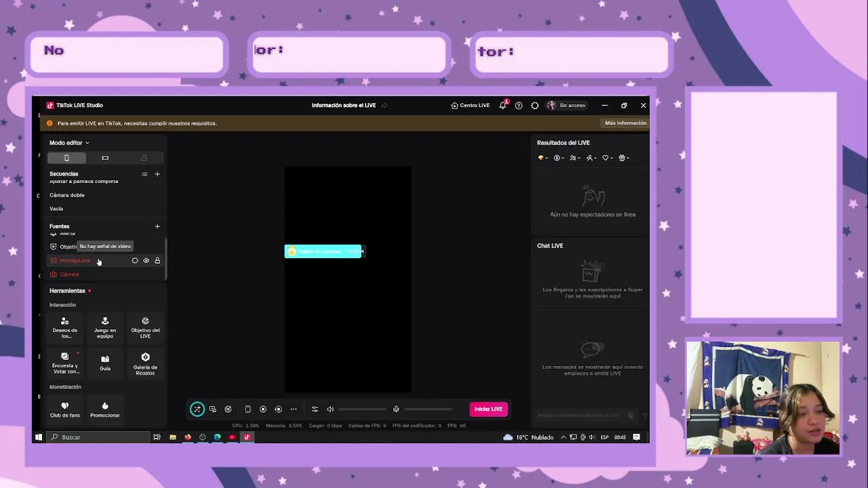Image resolution: width=868 pixels, height=488 pixels.
Task: Toggle lock on msedge.exe source
Action: click(157, 261)
